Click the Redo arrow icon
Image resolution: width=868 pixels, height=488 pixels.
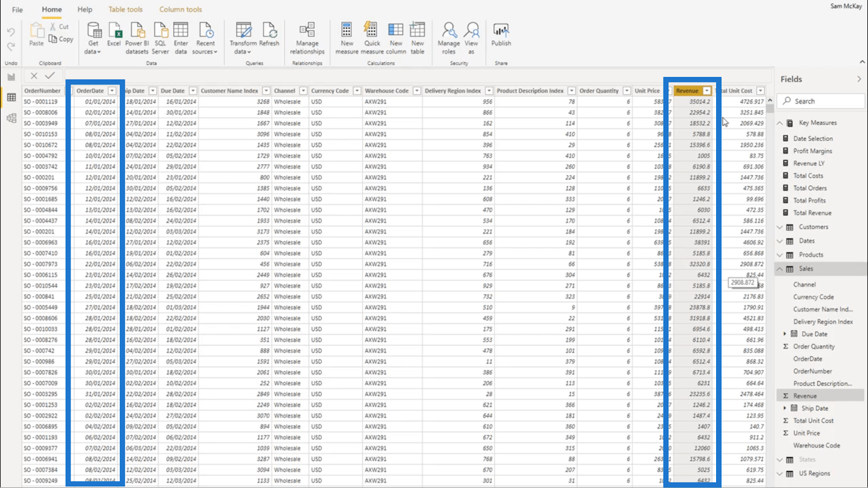11,47
